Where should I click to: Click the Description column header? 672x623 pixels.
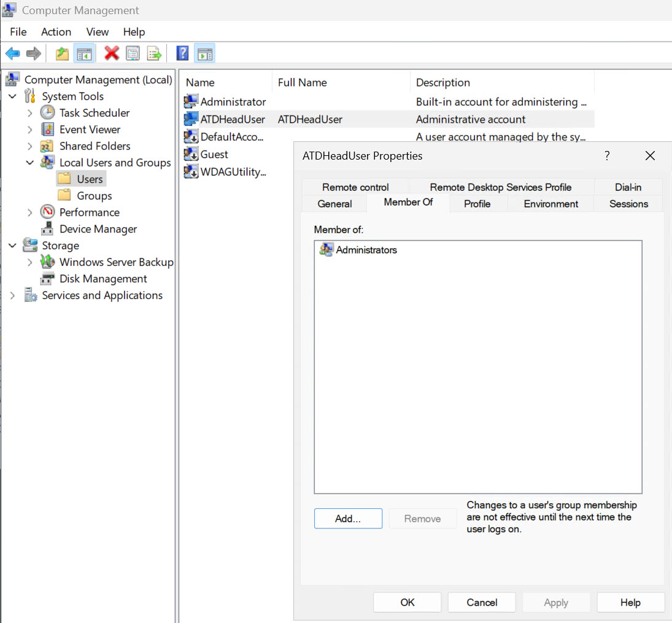[x=502, y=82]
